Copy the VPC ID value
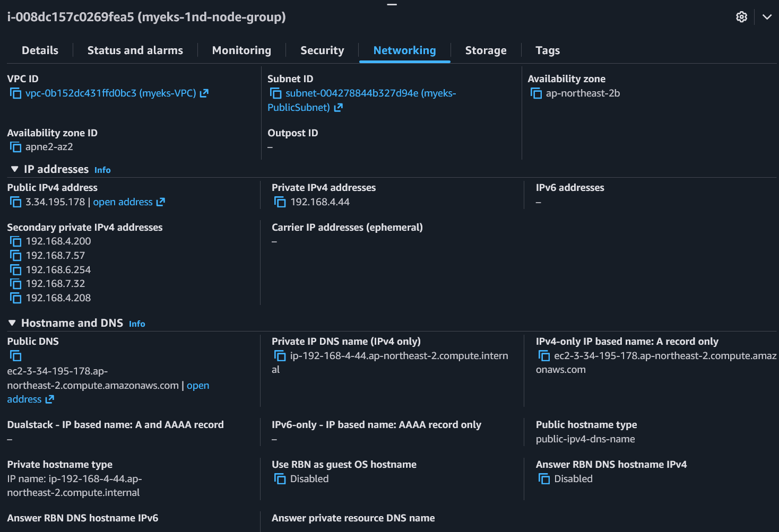 [x=15, y=93]
